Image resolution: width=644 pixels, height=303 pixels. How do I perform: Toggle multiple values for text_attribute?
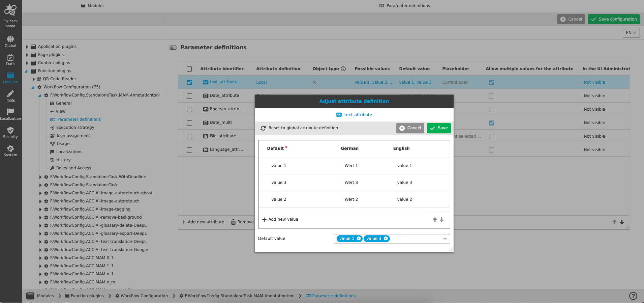click(x=491, y=82)
